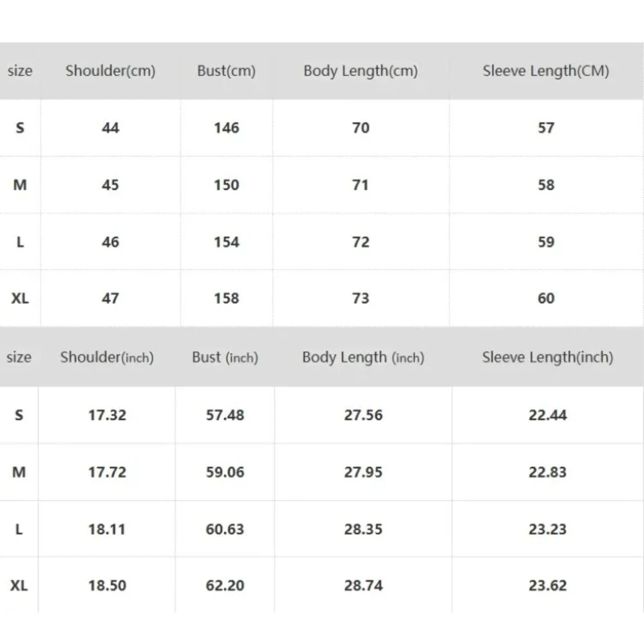Image resolution: width=644 pixels, height=644 pixels.
Task: Select the bust value 146
Action: point(226,128)
